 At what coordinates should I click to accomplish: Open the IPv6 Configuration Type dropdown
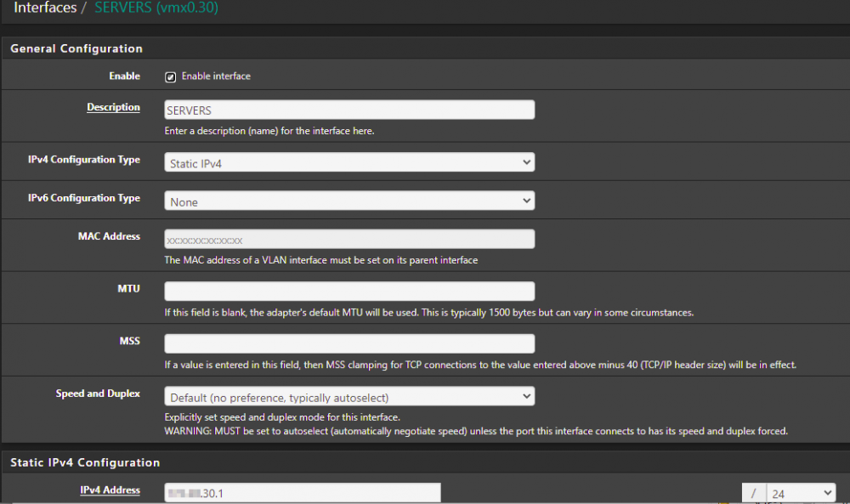349,201
